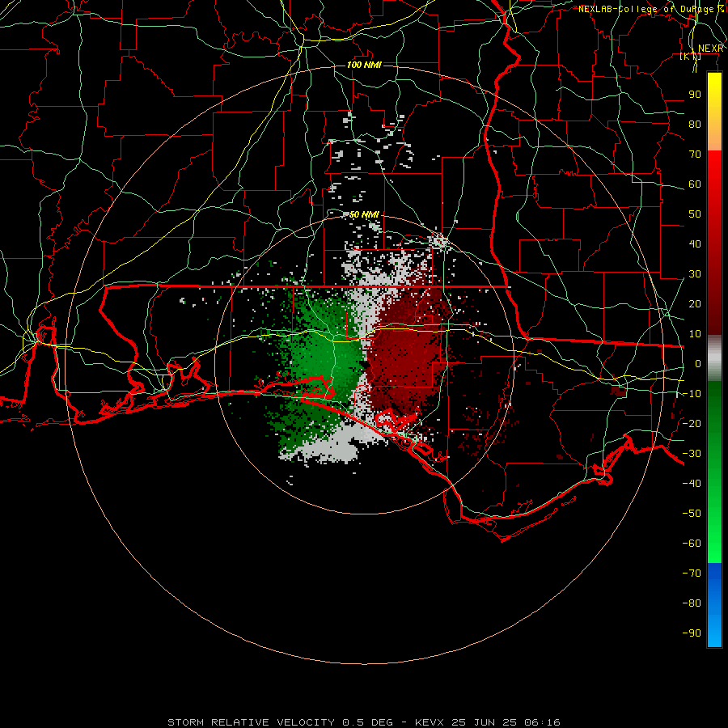The image size is (728, 728).
Task: Click the 80 value on the velocity scale
Action: (x=695, y=124)
